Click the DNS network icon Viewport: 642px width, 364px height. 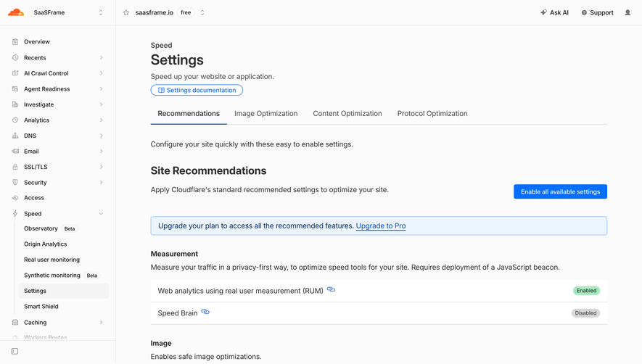tap(15, 136)
